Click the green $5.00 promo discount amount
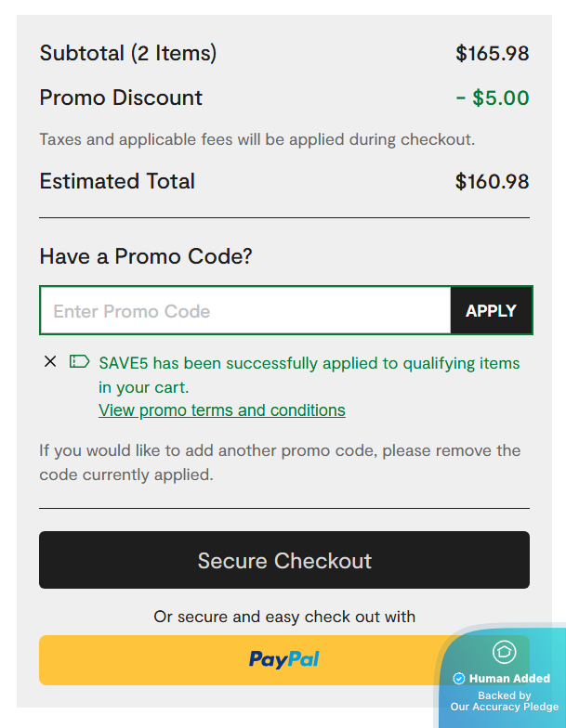Image resolution: width=566 pixels, height=728 pixels. (493, 97)
